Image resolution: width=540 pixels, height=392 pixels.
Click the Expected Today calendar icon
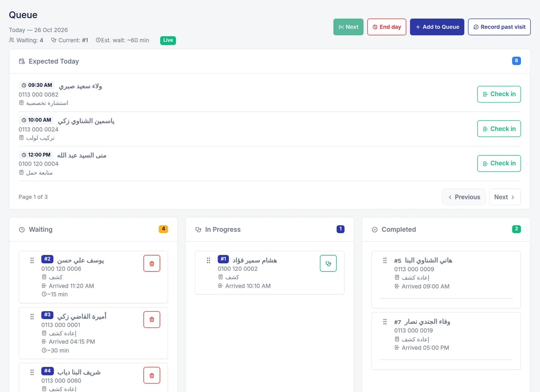22,61
